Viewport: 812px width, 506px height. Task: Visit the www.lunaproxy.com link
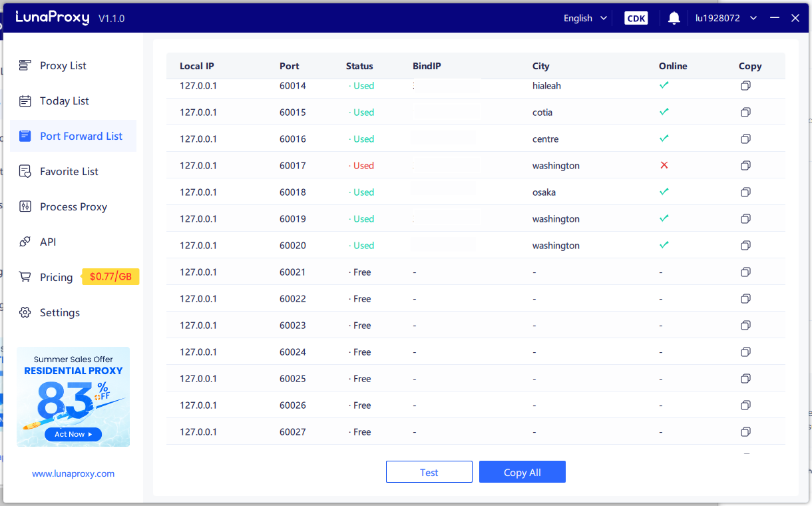(x=73, y=473)
